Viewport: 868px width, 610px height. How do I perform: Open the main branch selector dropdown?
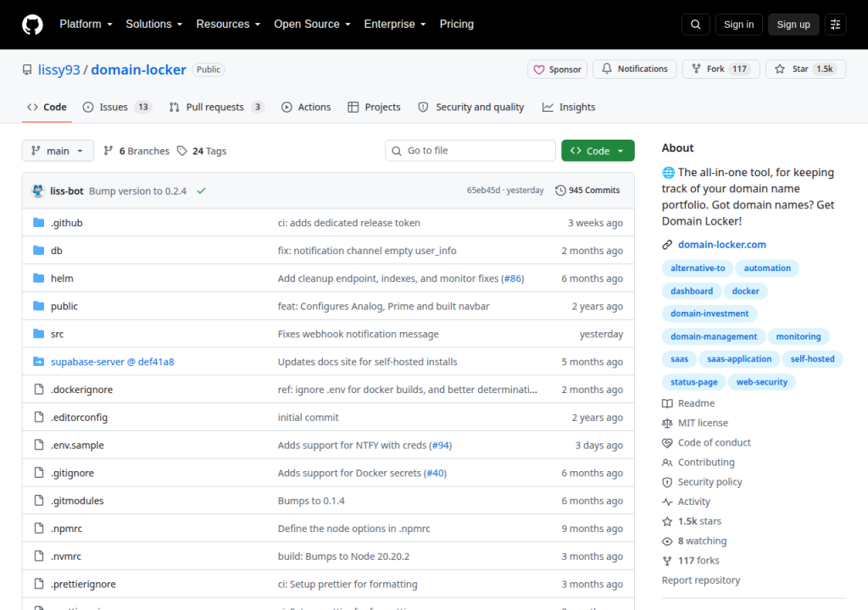coord(58,151)
